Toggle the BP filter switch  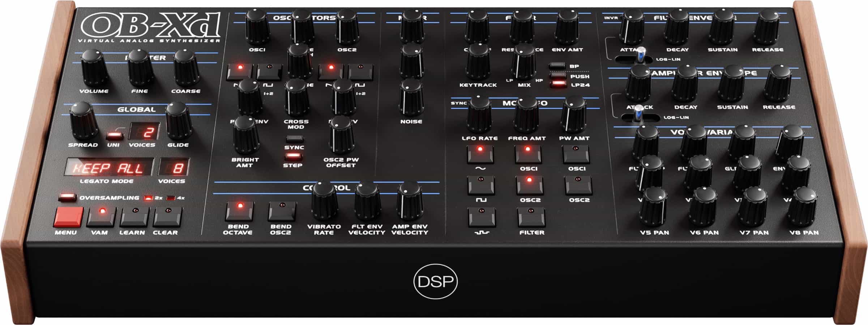[557, 66]
